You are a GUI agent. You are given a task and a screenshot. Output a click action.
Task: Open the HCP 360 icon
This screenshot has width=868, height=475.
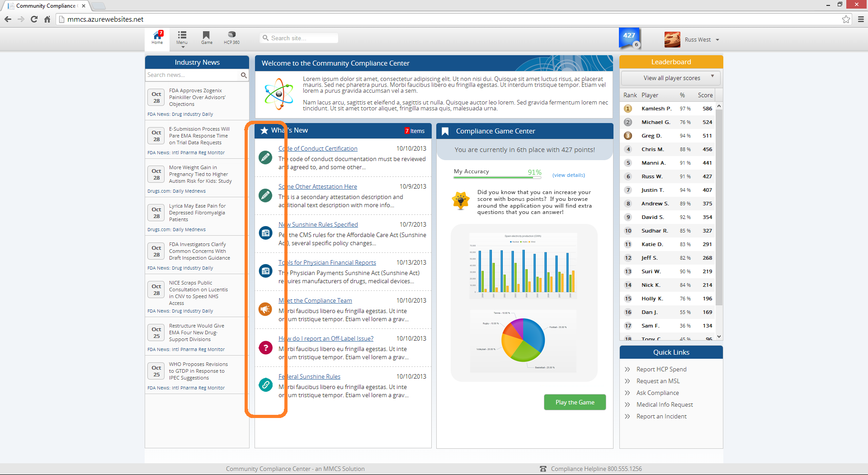pos(231,37)
